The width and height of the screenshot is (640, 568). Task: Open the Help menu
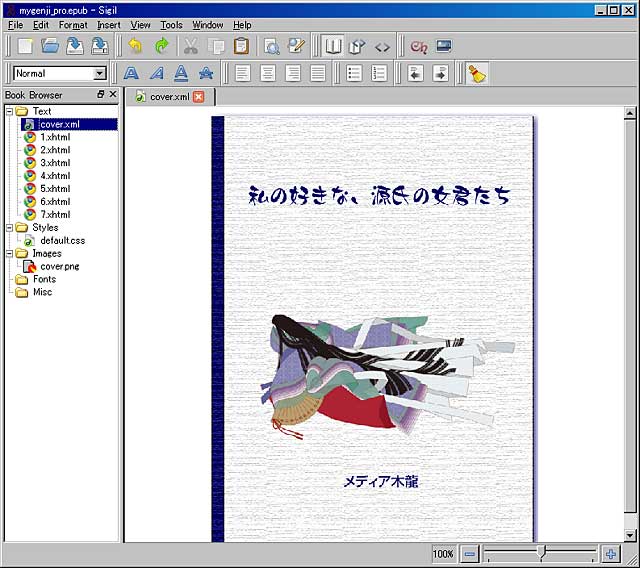pos(242,25)
